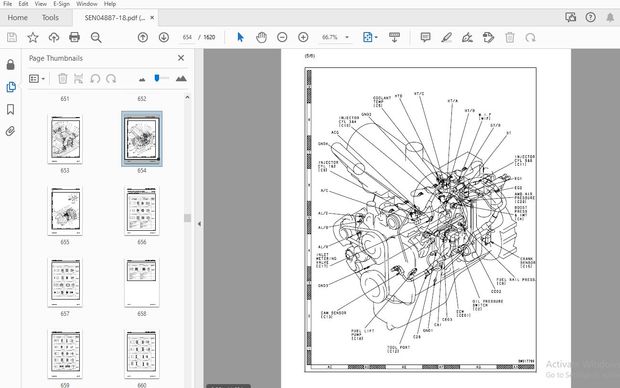Select page 659 thumbnail

coord(65,354)
